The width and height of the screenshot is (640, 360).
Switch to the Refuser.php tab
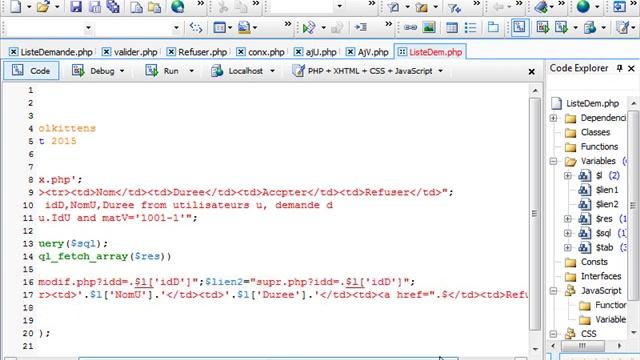tap(198, 52)
